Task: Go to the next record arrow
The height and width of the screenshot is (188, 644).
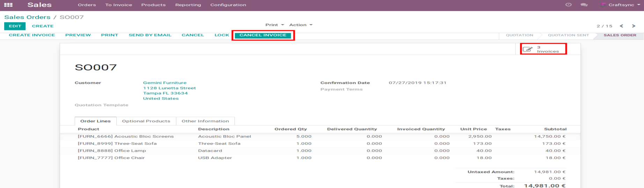Action: coord(634,26)
